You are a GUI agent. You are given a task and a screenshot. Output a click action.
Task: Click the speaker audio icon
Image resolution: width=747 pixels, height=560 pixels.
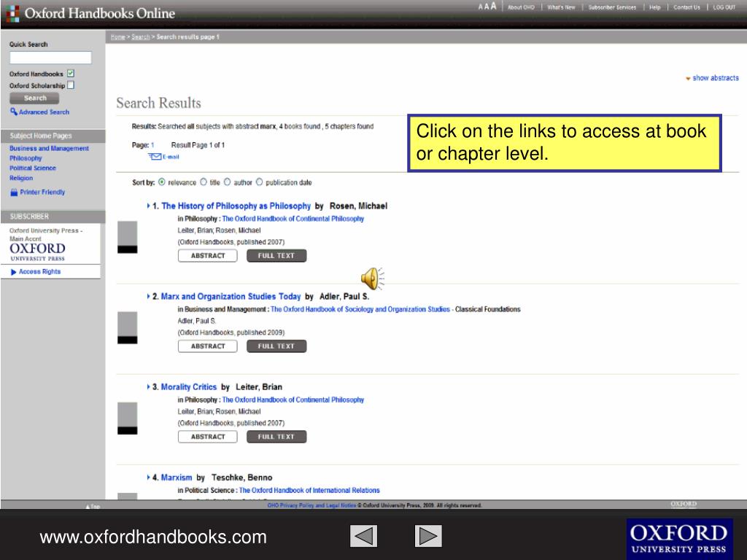coord(373,279)
